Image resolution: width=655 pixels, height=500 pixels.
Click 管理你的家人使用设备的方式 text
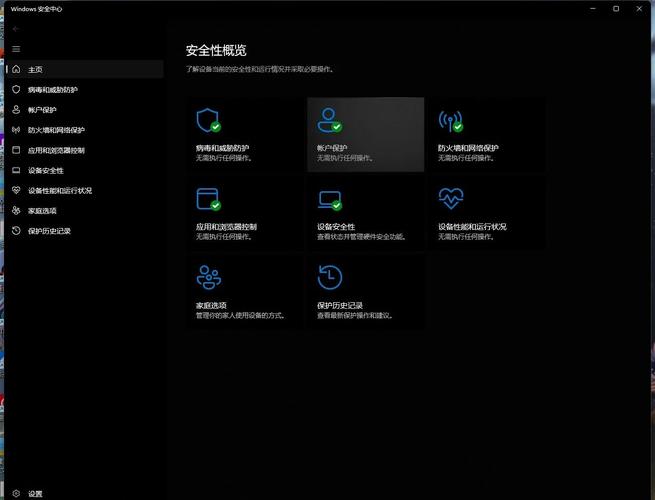click(240, 315)
